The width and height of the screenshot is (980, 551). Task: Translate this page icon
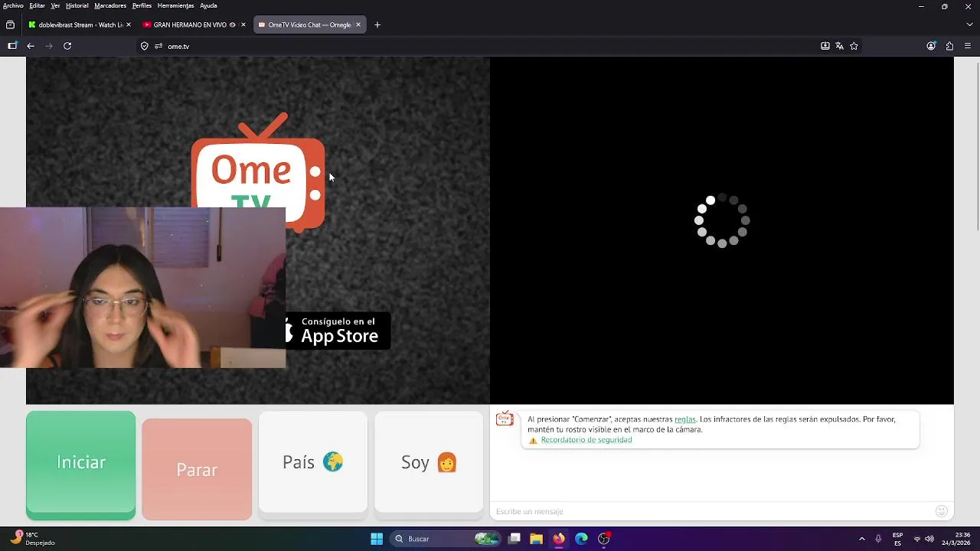839,46
